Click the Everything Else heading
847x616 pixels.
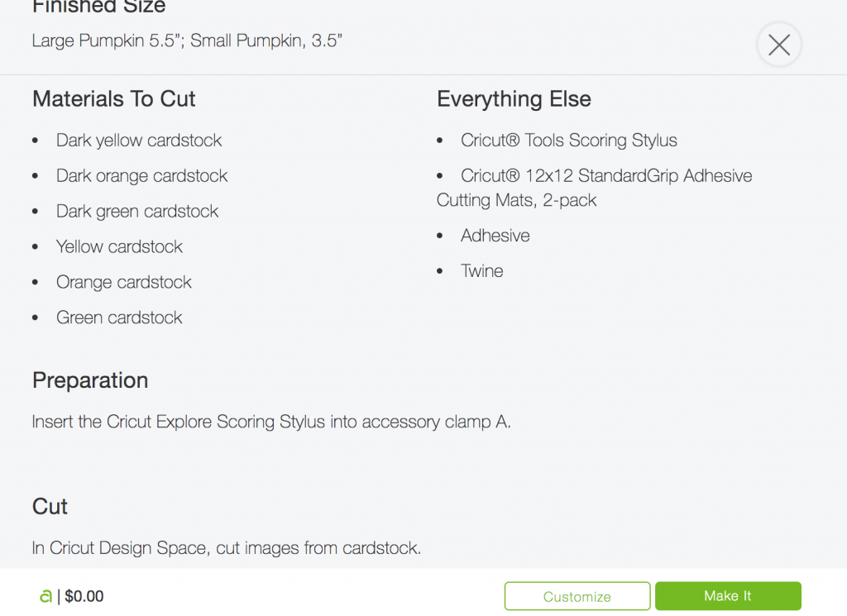tap(514, 98)
